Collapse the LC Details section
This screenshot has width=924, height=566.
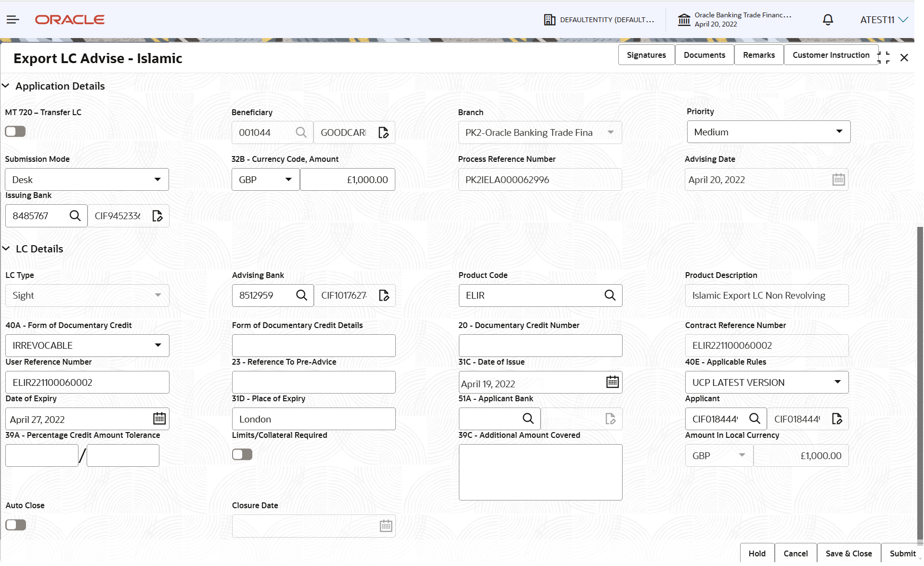click(6, 249)
